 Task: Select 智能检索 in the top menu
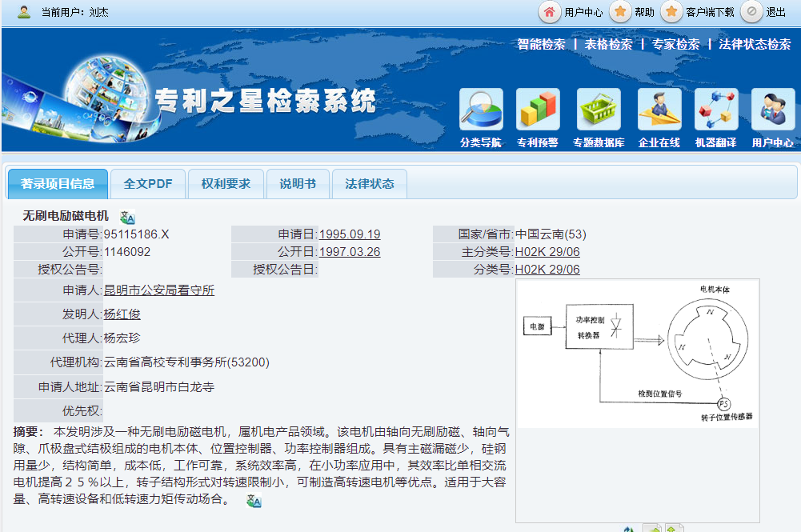[541, 45]
